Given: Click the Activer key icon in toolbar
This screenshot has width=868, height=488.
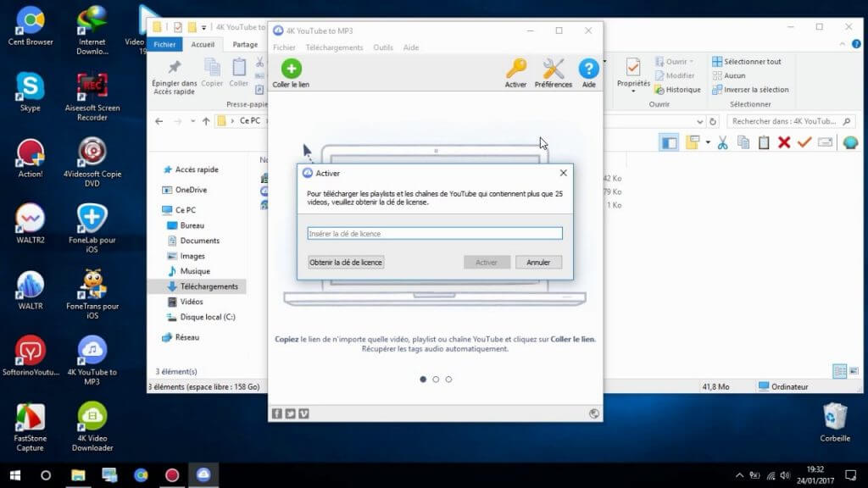Looking at the screenshot, I should [516, 69].
